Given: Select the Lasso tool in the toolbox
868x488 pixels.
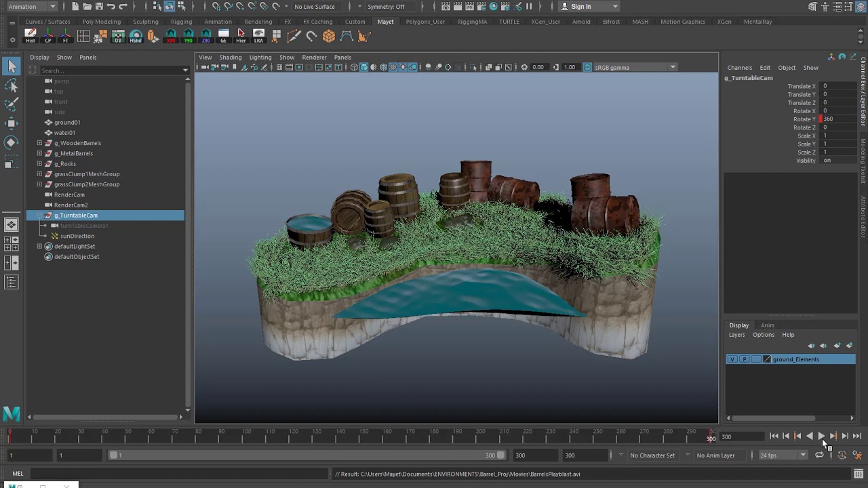Looking at the screenshot, I should click(x=12, y=85).
